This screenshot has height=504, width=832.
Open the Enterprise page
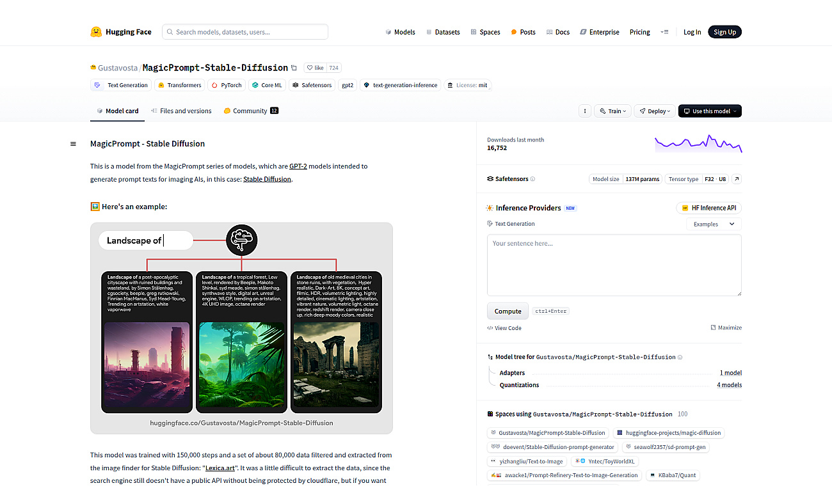click(x=600, y=32)
